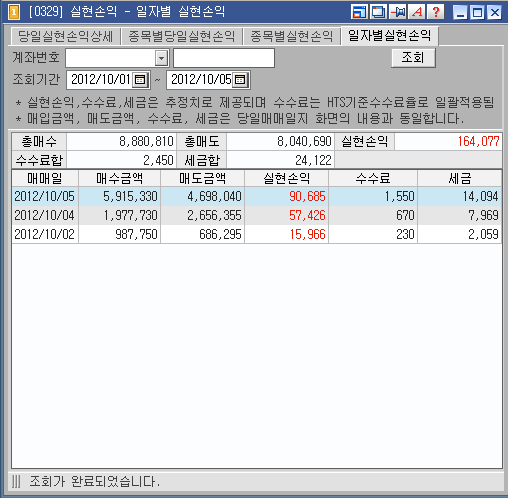Close the 실현손익 window

pyautogui.click(x=495, y=13)
